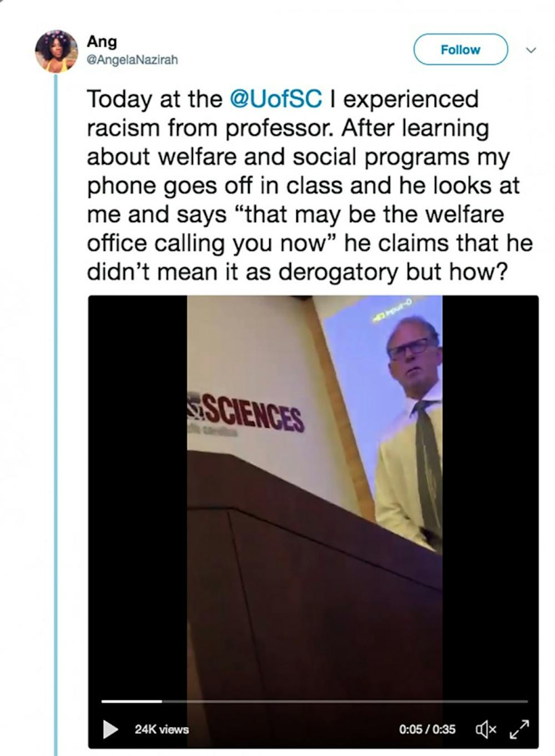The width and height of the screenshot is (555, 756).
Task: Click the Follow button
Action: pos(460,49)
